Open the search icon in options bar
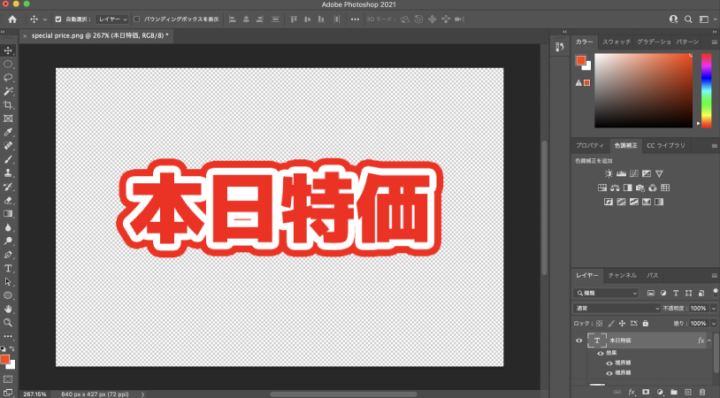Screen dimensions: 720x398 pyautogui.click(x=688, y=19)
